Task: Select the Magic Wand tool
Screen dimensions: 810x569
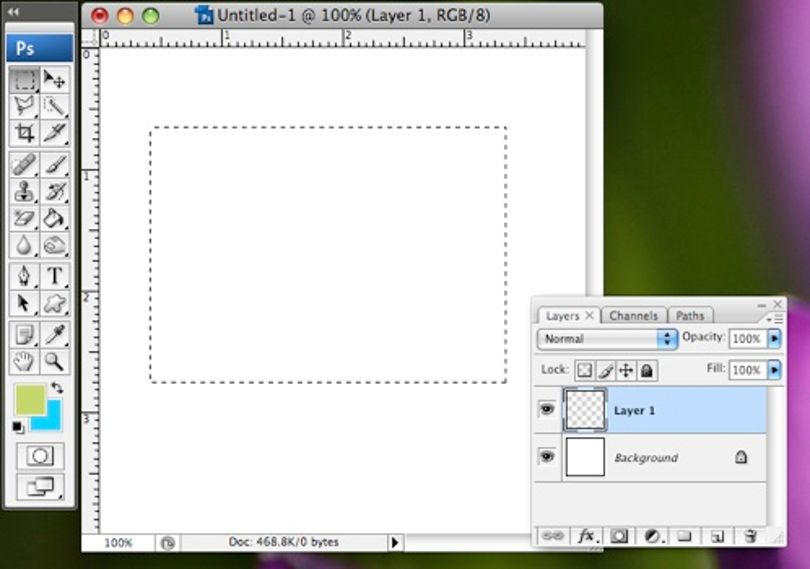Action: pos(54,106)
